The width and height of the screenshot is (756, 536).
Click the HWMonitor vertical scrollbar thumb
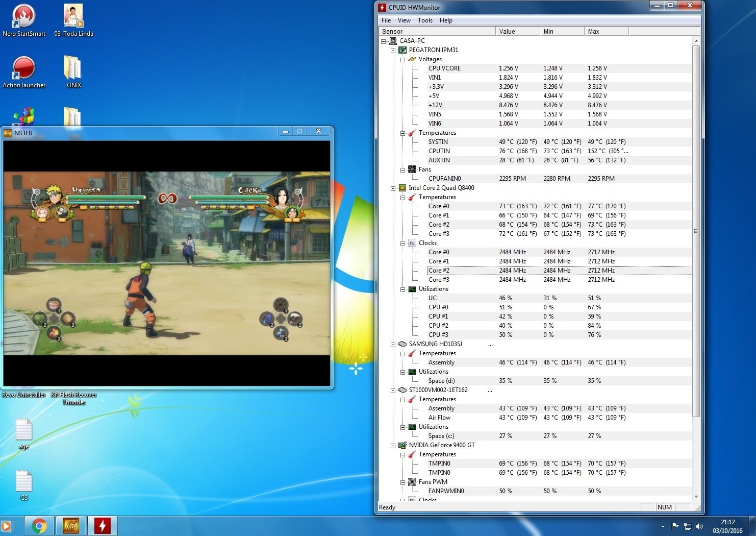[x=696, y=231]
